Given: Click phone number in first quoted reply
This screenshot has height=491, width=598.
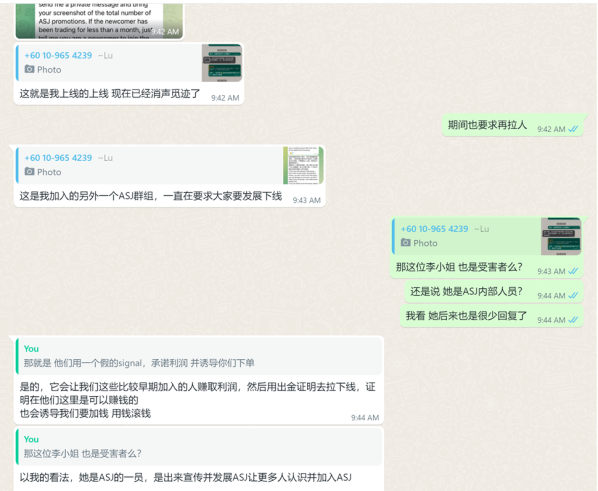Looking at the screenshot, I should click(58, 55).
